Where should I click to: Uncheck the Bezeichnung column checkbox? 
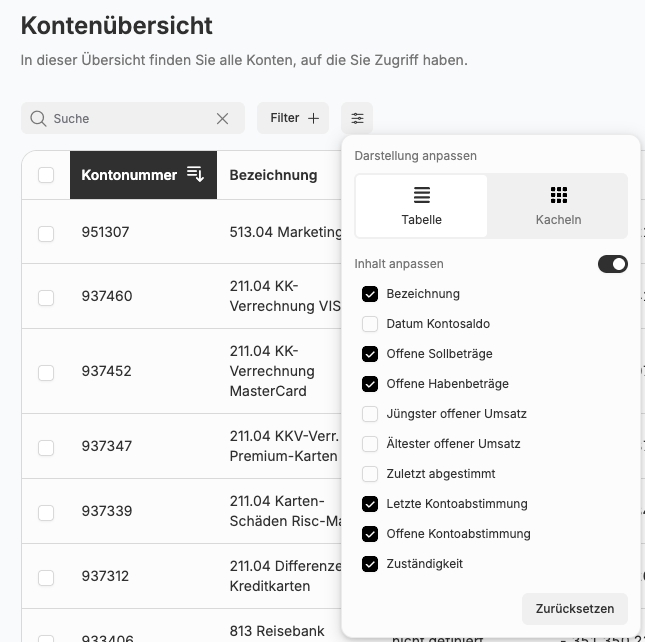point(370,294)
